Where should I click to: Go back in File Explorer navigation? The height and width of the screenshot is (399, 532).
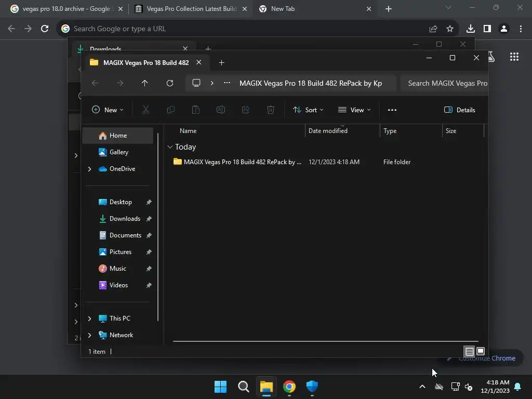pyautogui.click(x=95, y=83)
